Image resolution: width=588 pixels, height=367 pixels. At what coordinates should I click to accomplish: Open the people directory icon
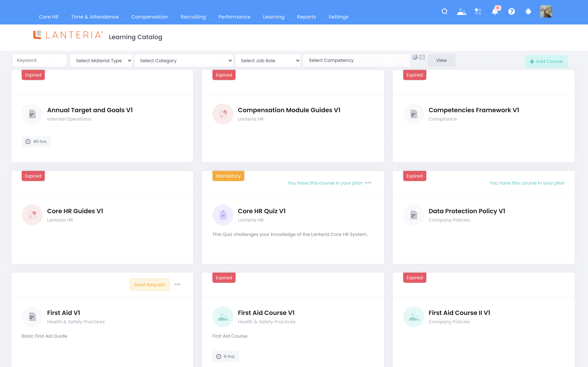click(461, 12)
